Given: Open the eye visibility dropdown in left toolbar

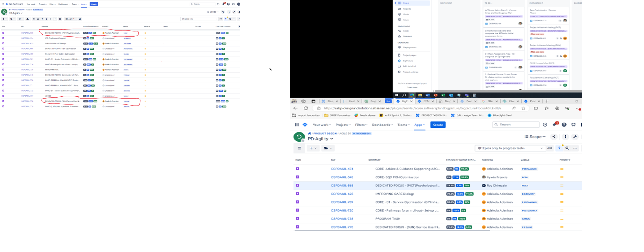Looking at the screenshot, I should coord(21,19).
